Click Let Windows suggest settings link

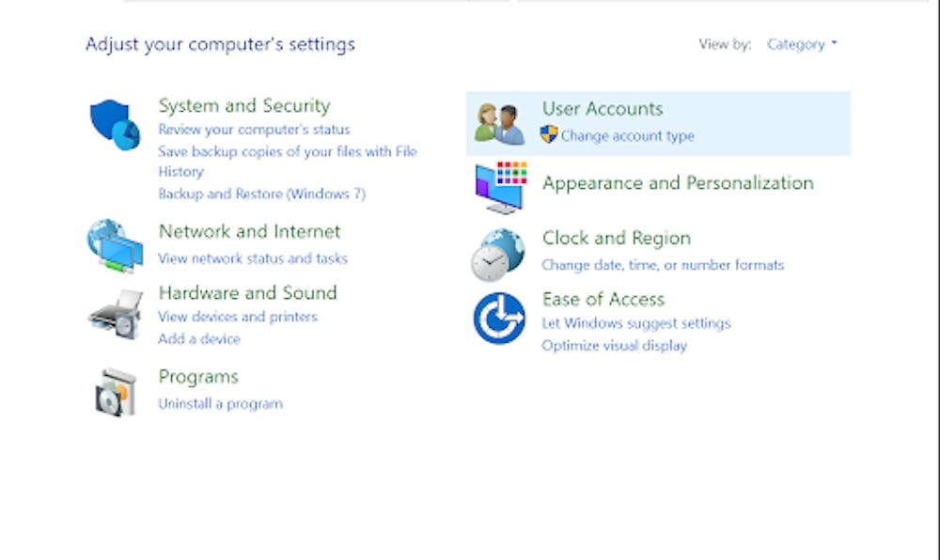635,323
